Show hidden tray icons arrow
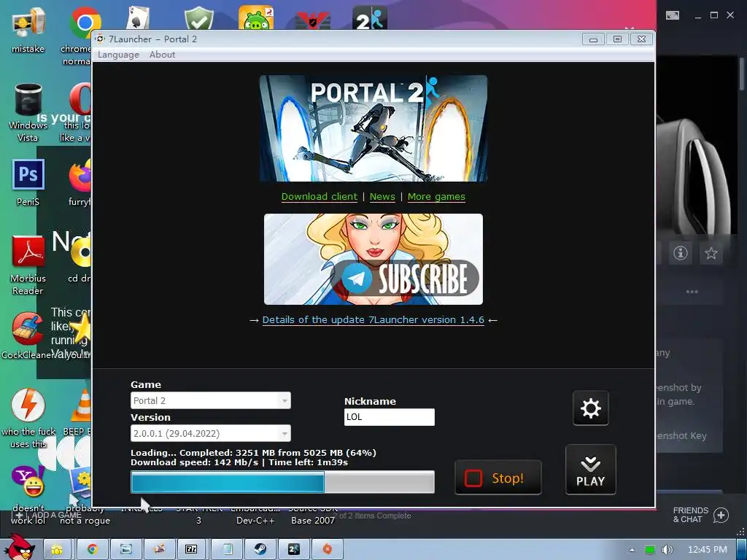This screenshot has height=560, width=747. point(632,550)
